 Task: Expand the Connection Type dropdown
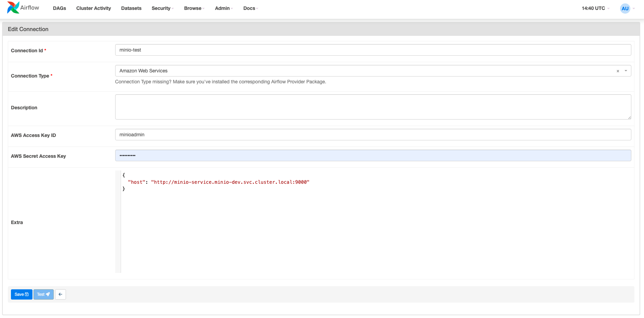(x=626, y=71)
